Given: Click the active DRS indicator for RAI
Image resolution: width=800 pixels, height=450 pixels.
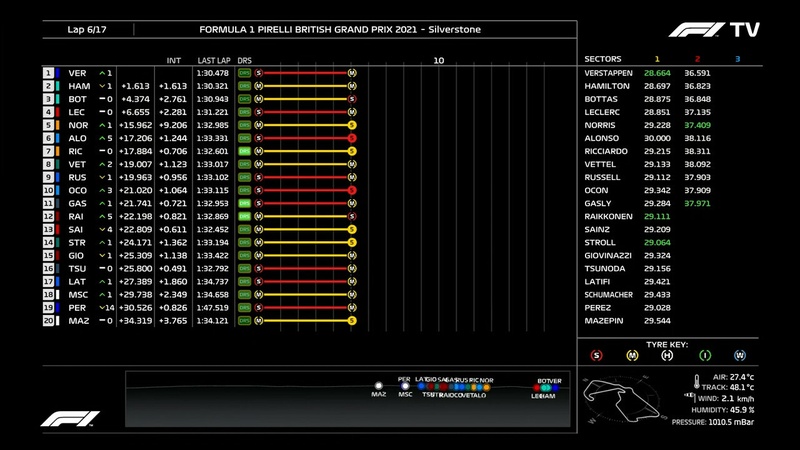Looking at the screenshot, I should (x=244, y=216).
